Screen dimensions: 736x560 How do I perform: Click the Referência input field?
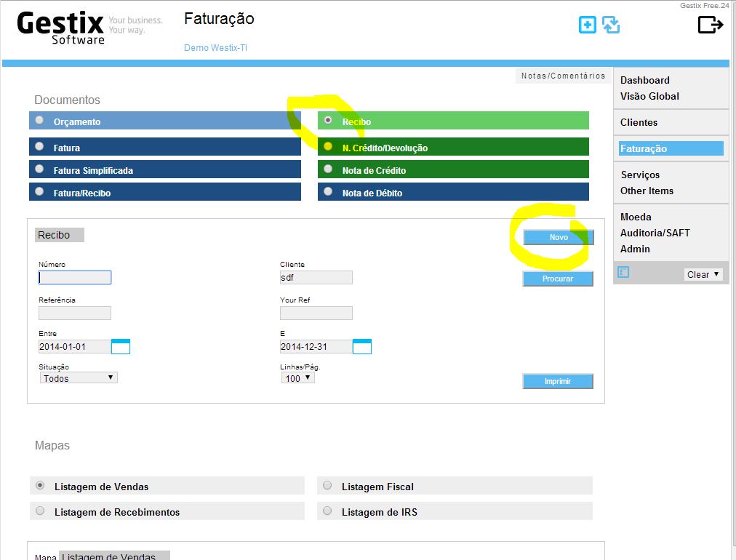75,313
